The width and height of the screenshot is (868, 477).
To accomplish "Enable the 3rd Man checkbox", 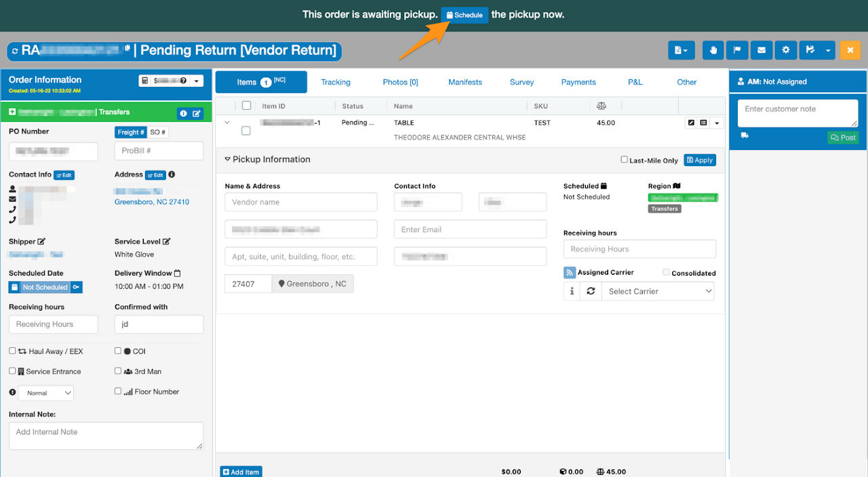I will tap(118, 371).
